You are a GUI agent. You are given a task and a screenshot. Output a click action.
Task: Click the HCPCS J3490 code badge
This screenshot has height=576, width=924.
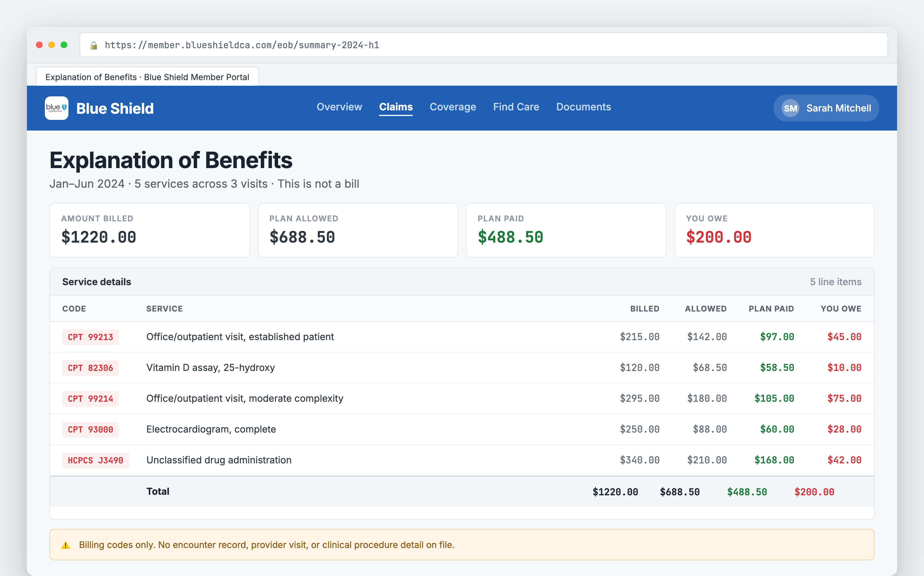96,460
